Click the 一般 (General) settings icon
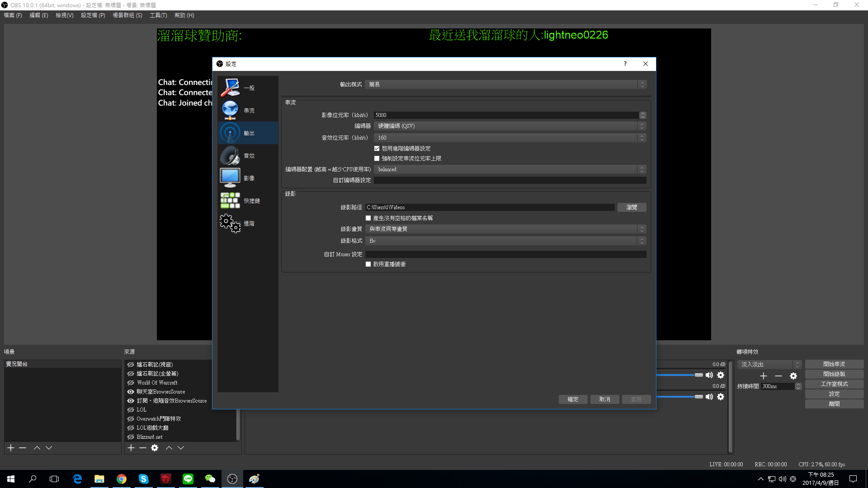Screen dimensions: 868x488 pyautogui.click(x=247, y=87)
